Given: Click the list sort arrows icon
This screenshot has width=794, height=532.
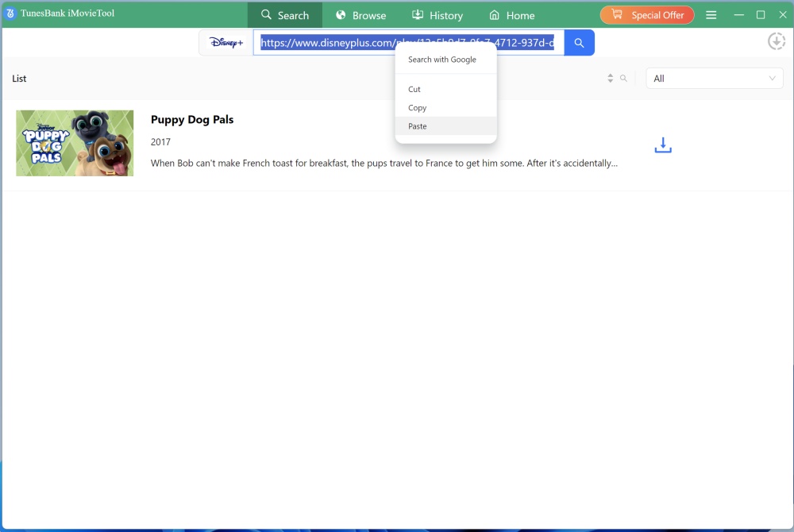Looking at the screenshot, I should tap(610, 78).
